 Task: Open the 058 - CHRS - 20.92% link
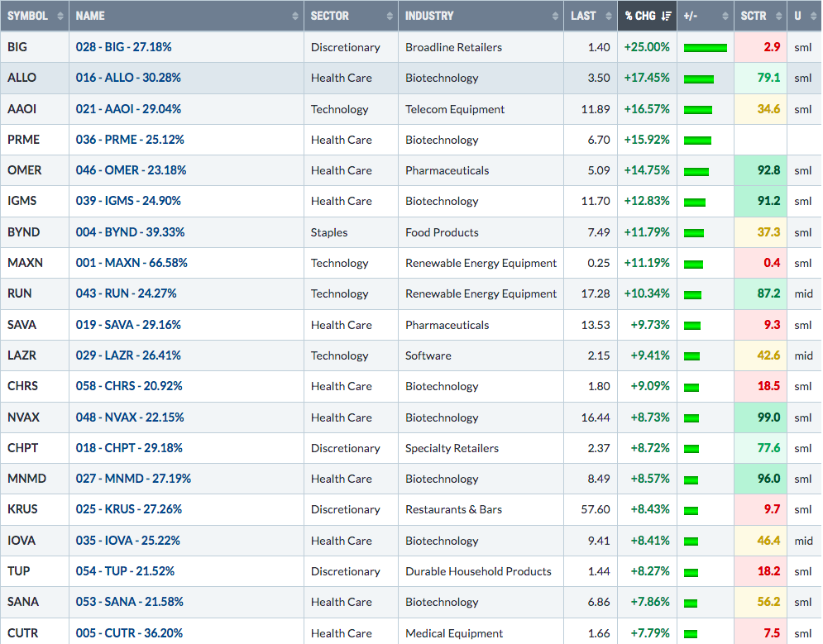tap(129, 386)
